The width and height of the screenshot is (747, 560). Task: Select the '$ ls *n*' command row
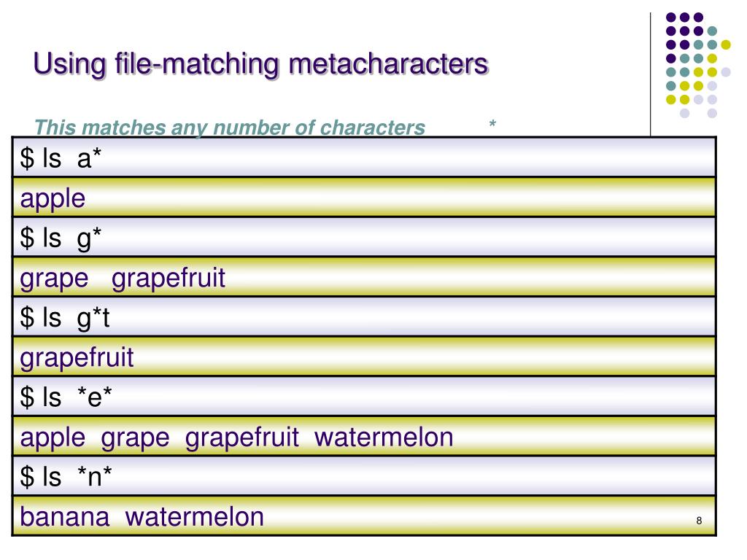tap(364, 476)
